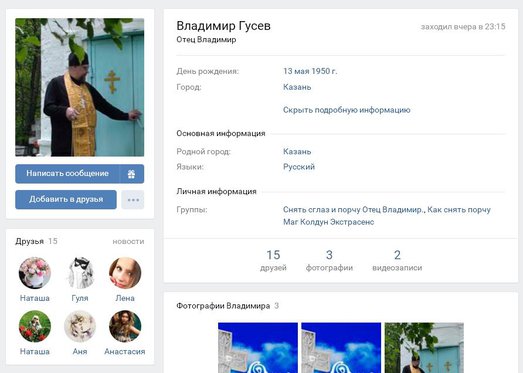Open friend Наташа with flowers avatar
523x373 pixels.
[x=35, y=273]
